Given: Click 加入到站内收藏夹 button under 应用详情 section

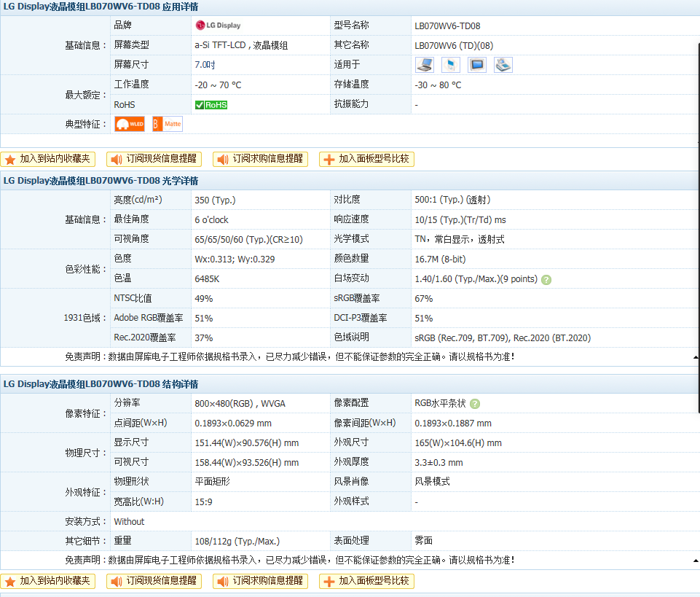Looking at the screenshot, I should click(x=48, y=159).
